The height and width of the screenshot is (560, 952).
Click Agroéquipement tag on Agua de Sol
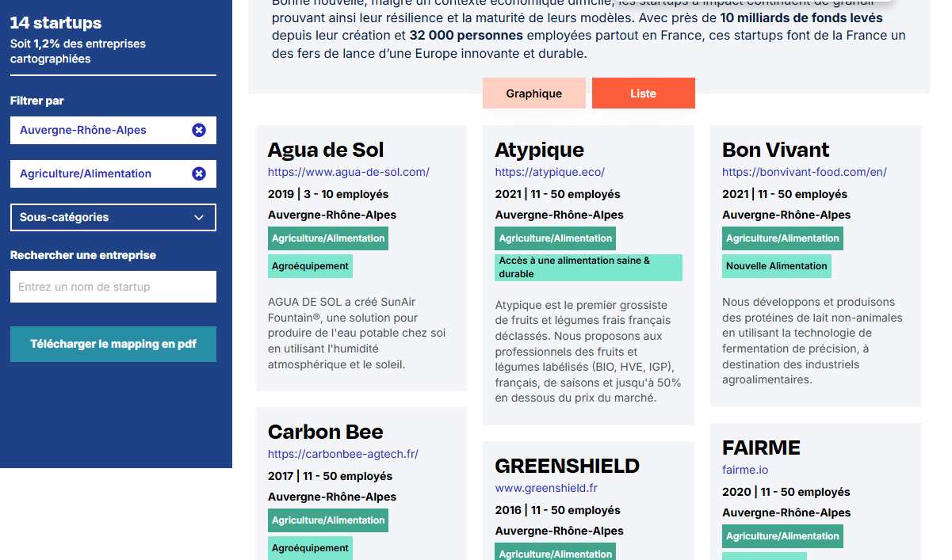310,266
